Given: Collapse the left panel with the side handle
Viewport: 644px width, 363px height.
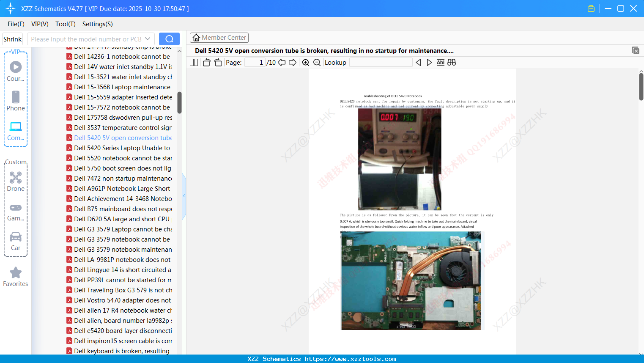Looking at the screenshot, I should [x=184, y=196].
